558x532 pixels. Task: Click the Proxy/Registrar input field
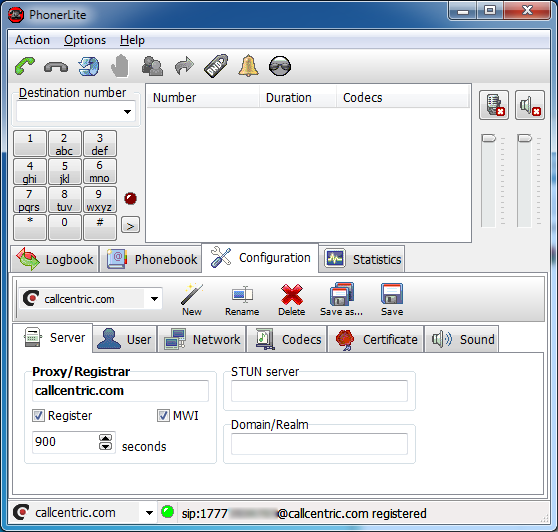pyautogui.click(x=120, y=391)
